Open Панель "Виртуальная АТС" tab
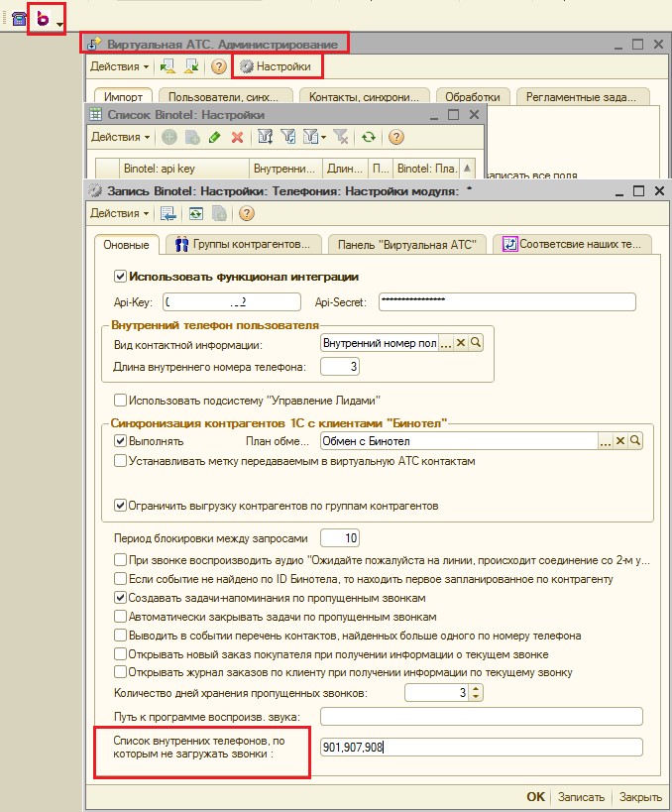 click(x=407, y=245)
